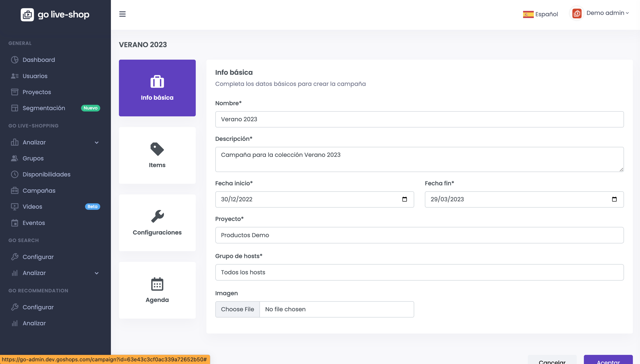Click into the Nombre input field

[x=419, y=119]
